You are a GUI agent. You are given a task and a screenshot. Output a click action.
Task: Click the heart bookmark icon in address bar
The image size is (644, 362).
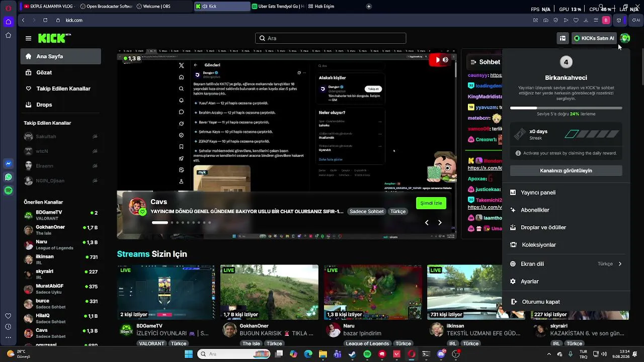(x=576, y=20)
